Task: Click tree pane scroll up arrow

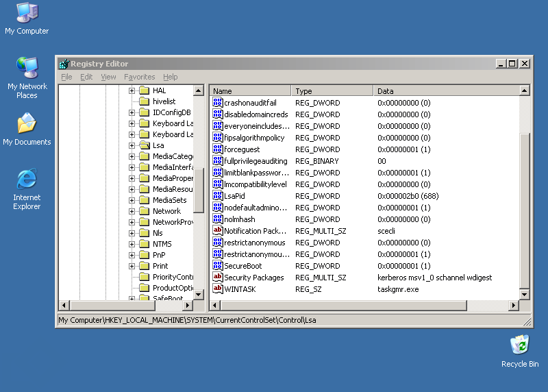Action: click(199, 90)
